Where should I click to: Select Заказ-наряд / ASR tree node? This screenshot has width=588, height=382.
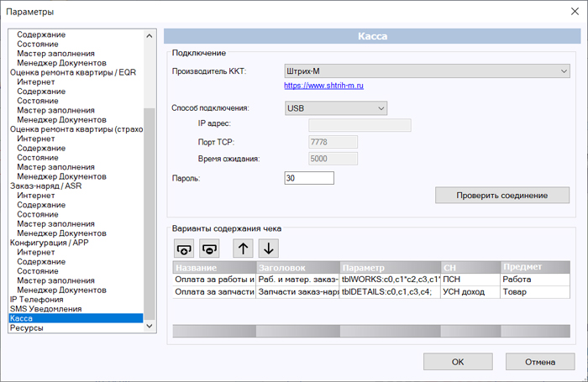(45, 186)
